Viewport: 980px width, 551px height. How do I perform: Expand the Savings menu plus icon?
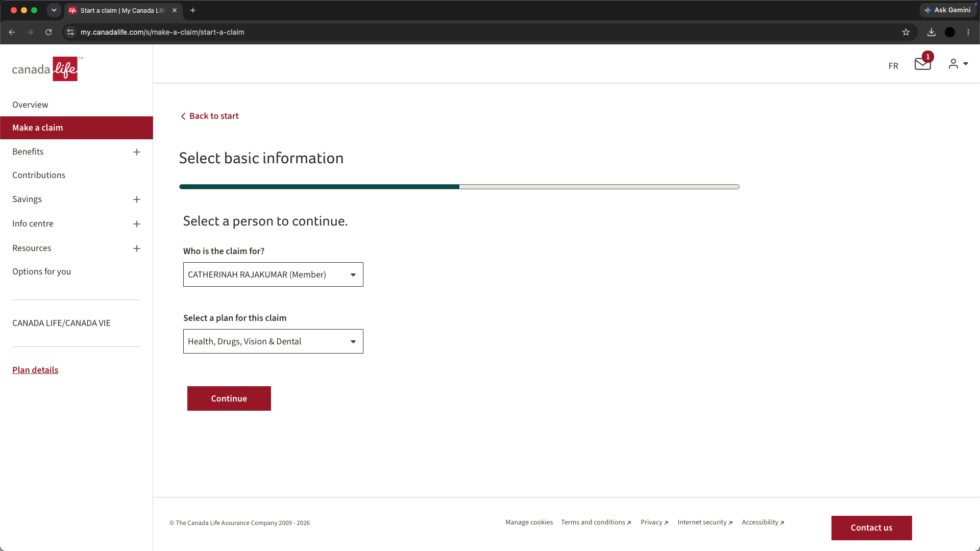coord(137,199)
